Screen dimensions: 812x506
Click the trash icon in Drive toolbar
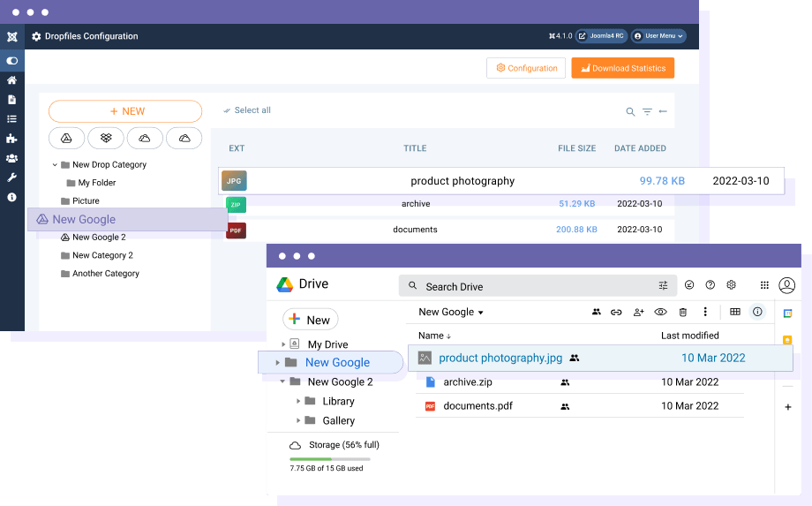[682, 312]
